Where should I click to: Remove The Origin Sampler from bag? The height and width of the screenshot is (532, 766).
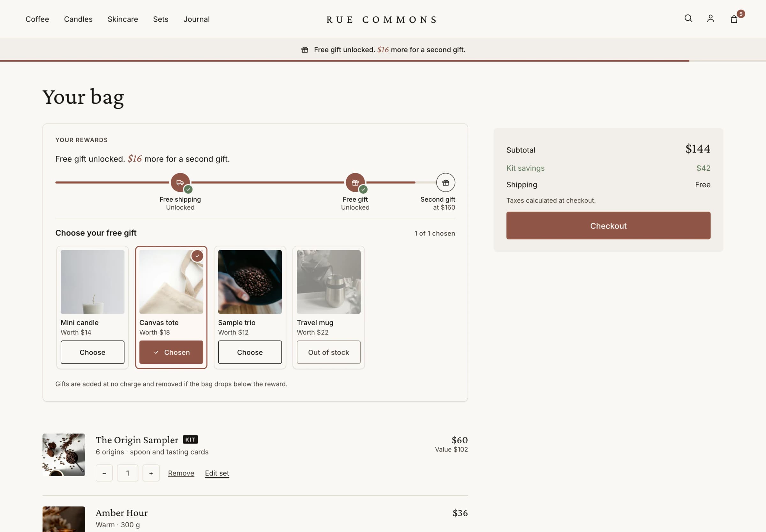pos(181,473)
